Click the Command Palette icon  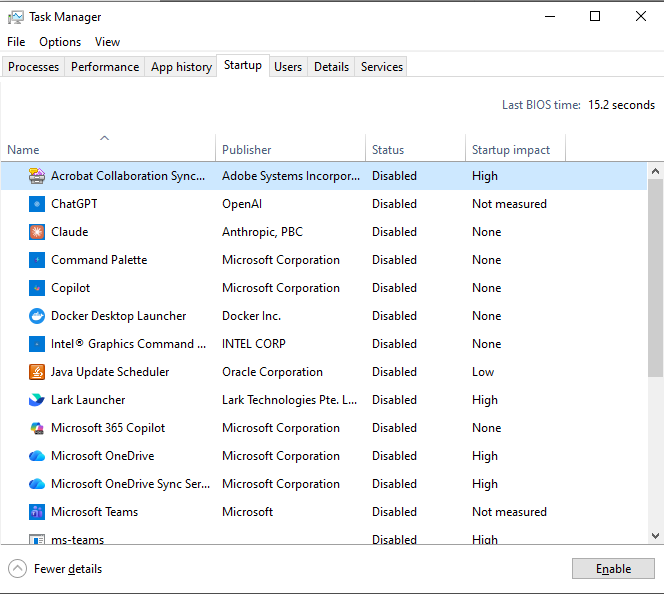(37, 260)
